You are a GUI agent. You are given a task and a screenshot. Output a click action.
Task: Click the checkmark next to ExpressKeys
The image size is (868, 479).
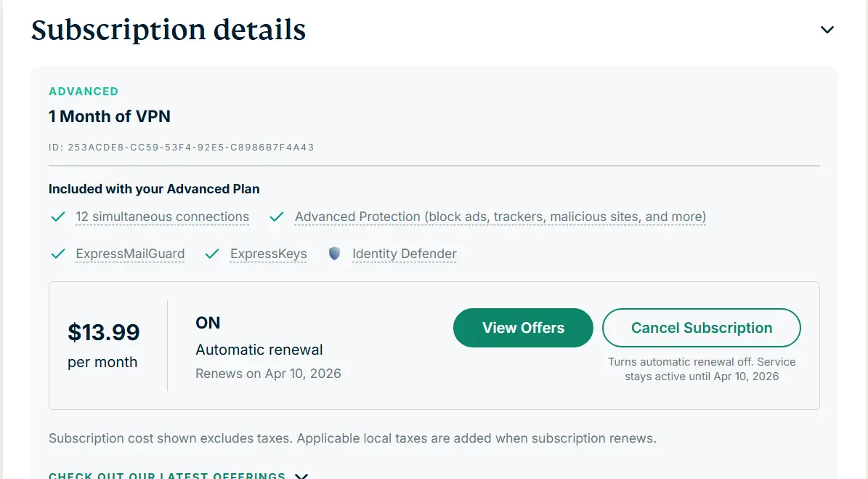click(212, 254)
